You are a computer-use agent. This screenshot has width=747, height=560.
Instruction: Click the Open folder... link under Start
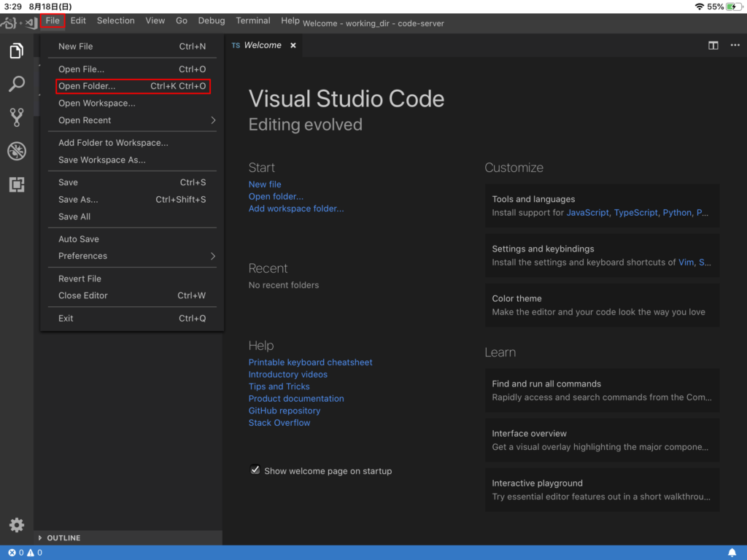[276, 196]
